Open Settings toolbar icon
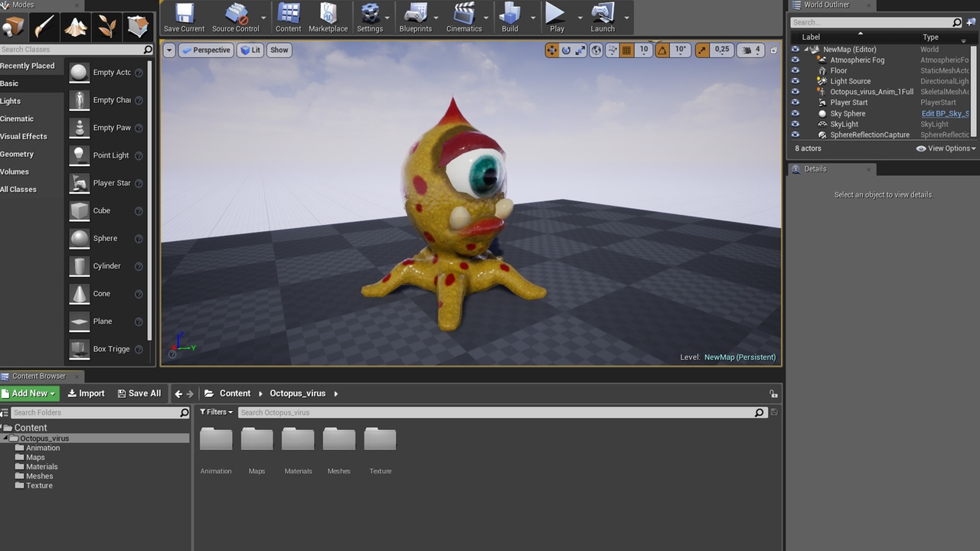This screenshot has height=551, width=980. pyautogui.click(x=370, y=18)
